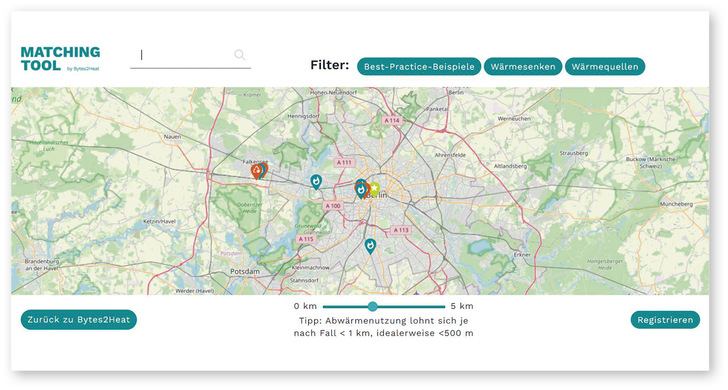Click the A 114 motorway sign on map
This screenshot has width=728, height=390.
point(392,120)
